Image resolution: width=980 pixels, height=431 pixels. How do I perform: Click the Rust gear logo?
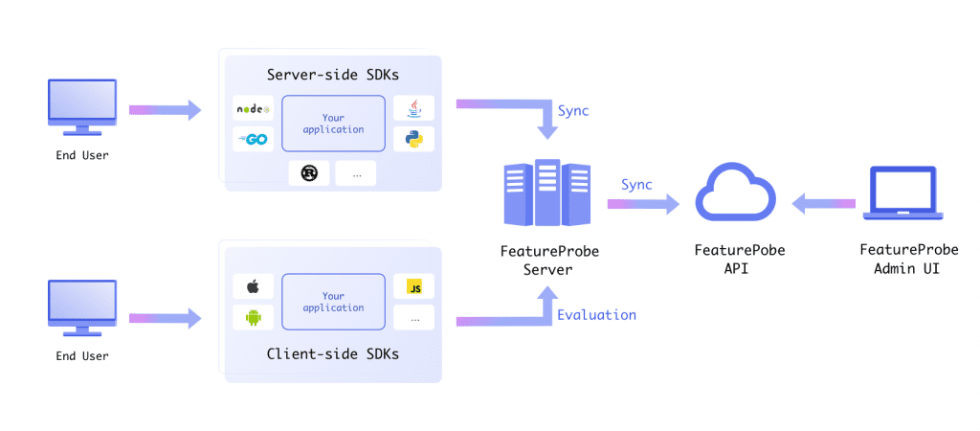[x=309, y=173]
